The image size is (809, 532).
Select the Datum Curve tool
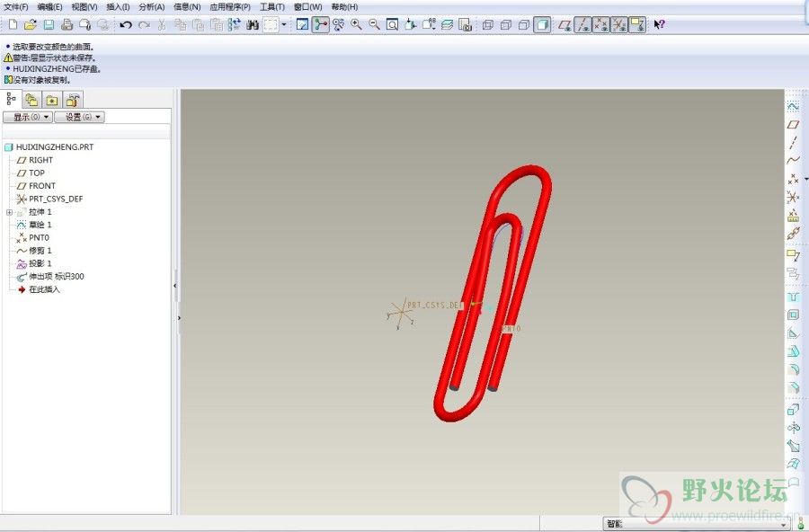pos(793,160)
